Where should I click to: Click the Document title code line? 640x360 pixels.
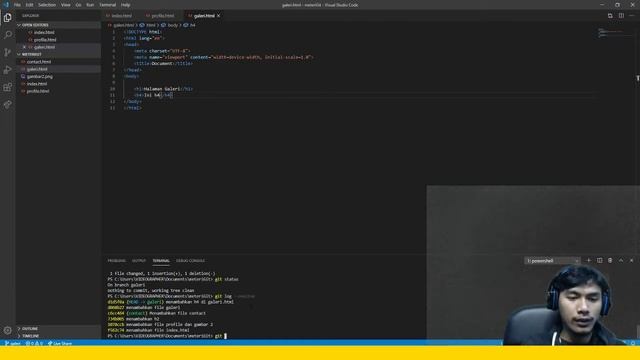pyautogui.click(x=164, y=63)
